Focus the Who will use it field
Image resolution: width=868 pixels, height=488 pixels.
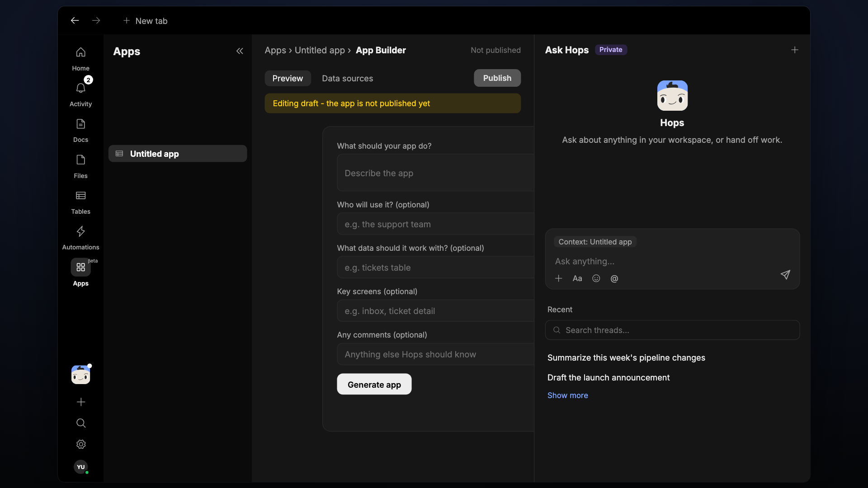(435, 224)
